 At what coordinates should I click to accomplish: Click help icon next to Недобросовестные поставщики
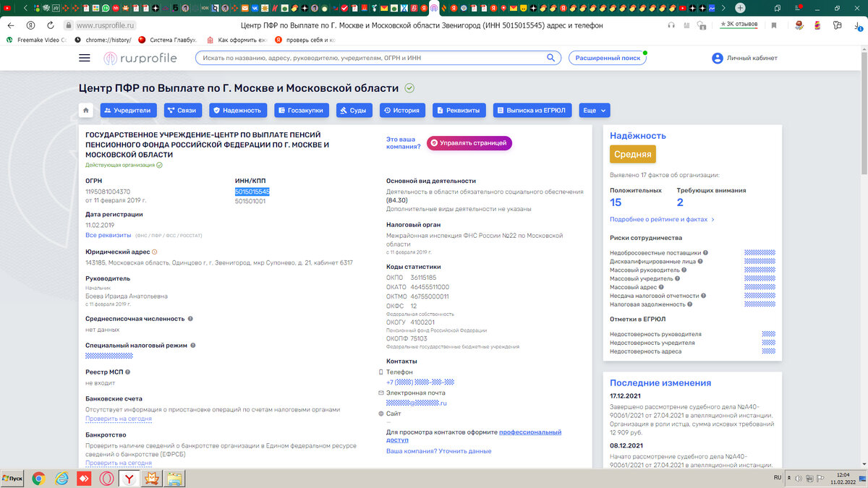point(705,253)
